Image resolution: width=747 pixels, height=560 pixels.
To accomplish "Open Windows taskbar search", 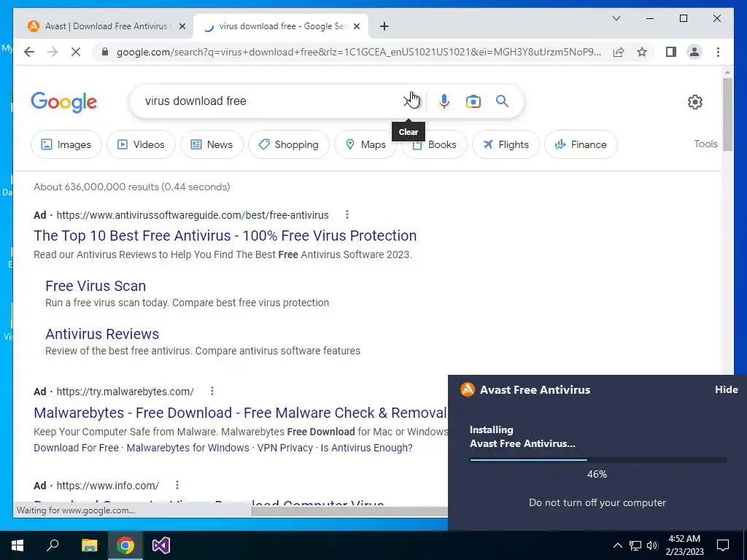I will click(53, 545).
